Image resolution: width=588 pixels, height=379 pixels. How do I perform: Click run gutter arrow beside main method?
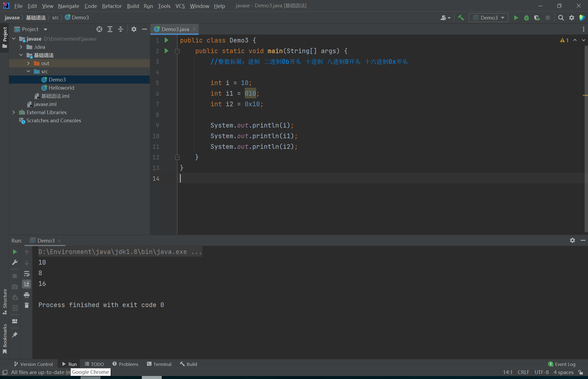[x=167, y=51]
